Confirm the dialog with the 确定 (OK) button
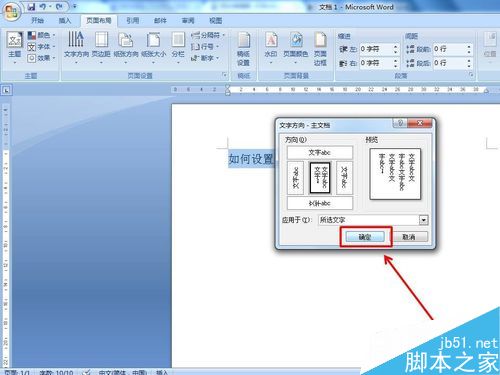500x375 pixels. coord(365,237)
